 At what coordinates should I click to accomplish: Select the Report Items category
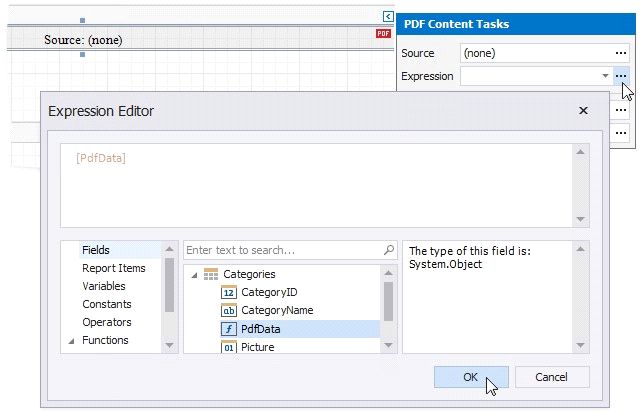[113, 268]
